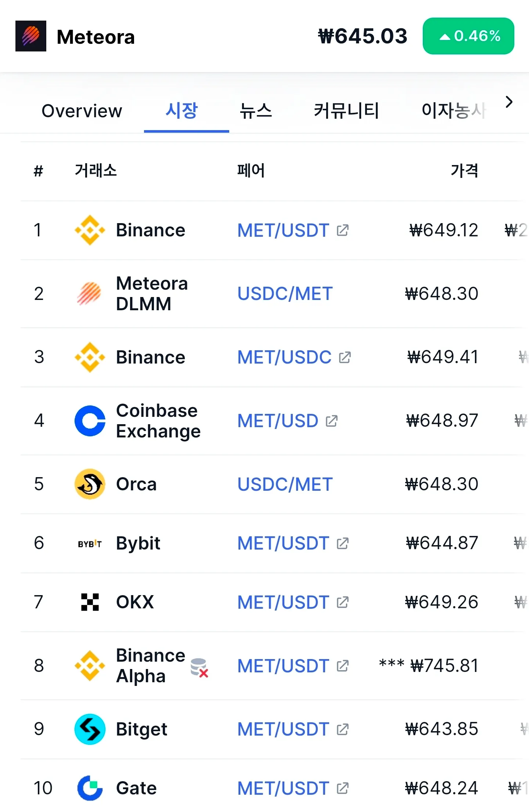Click the Gate exchange logo icon
The image size is (529, 812).
coord(90,788)
